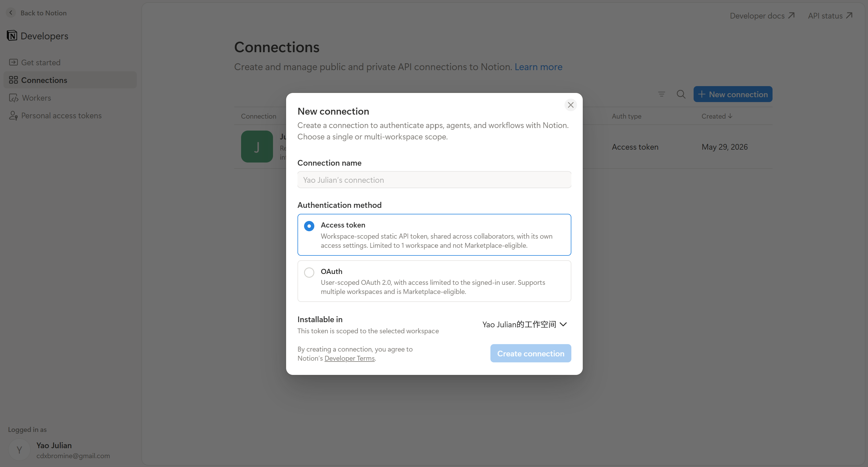Image resolution: width=868 pixels, height=467 pixels.
Task: Open Workers page in sidebar
Action: tap(70, 98)
